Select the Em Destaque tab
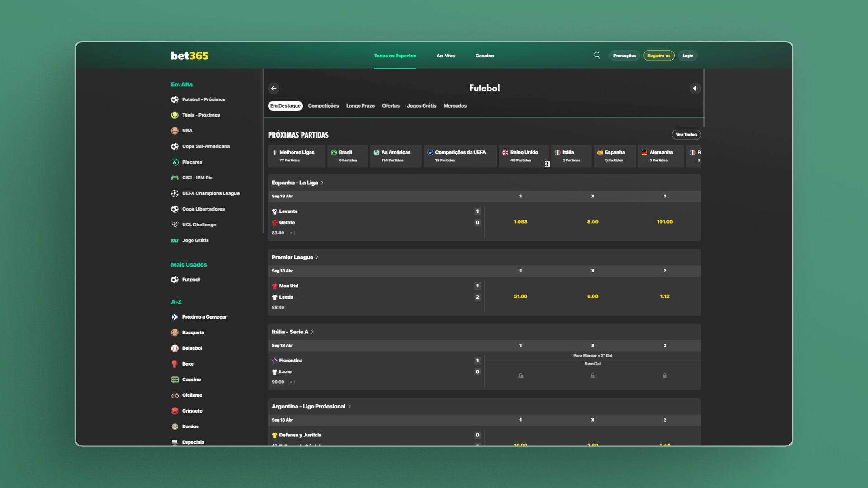 (x=285, y=106)
